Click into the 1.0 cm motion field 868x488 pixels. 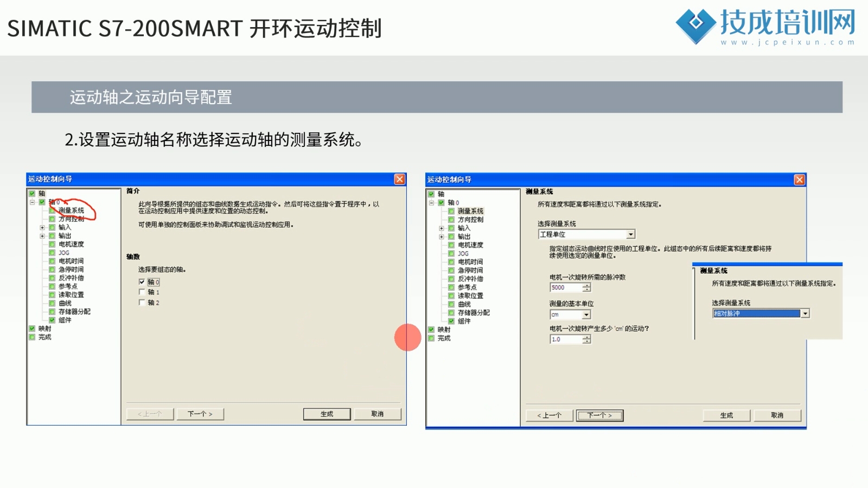(566, 339)
